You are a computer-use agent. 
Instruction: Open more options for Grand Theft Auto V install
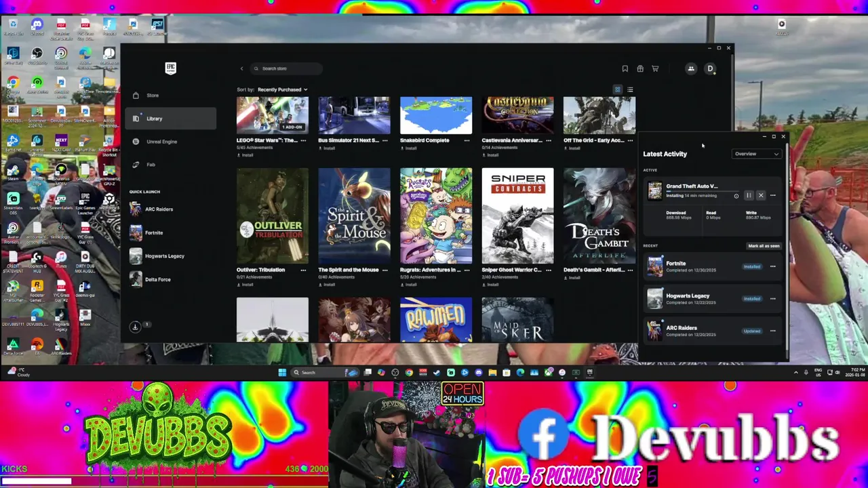pos(772,195)
